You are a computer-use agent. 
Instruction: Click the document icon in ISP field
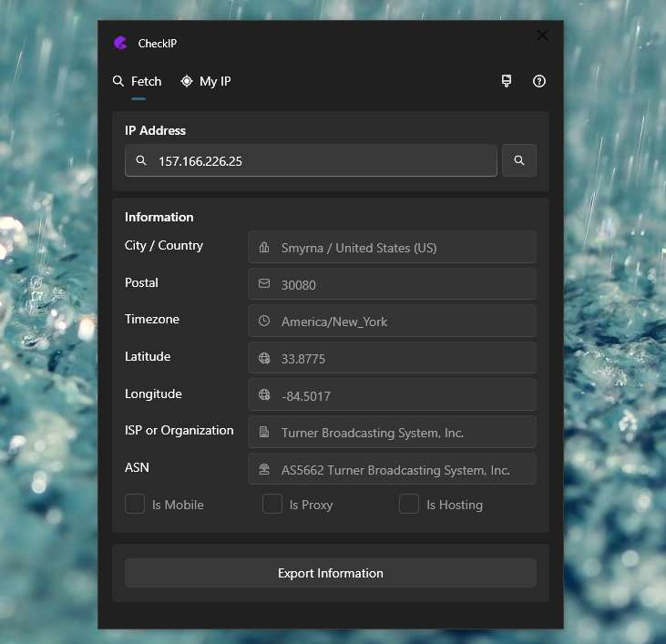[264, 432]
